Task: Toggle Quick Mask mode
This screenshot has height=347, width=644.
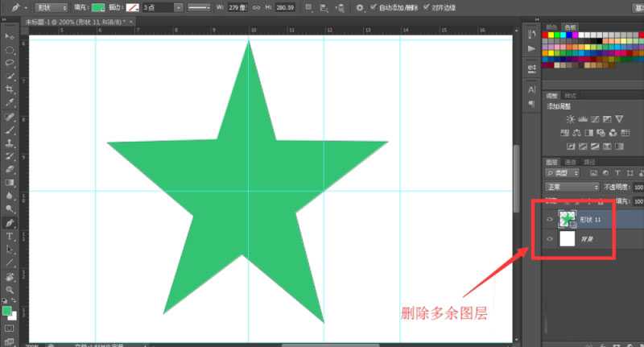Action: click(x=9, y=328)
